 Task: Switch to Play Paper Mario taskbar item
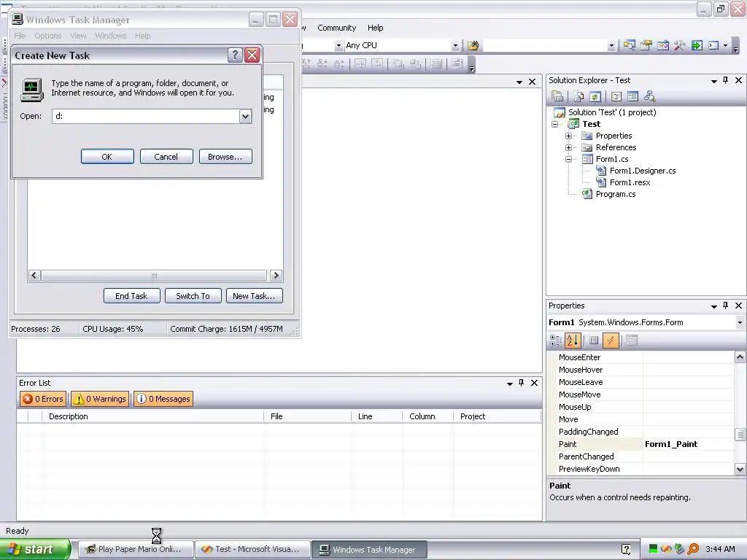[136, 549]
